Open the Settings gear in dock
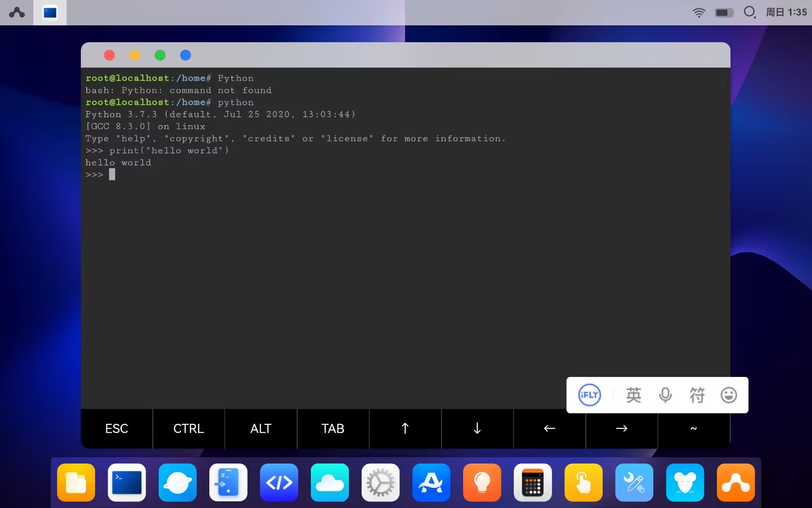Image resolution: width=812 pixels, height=508 pixels. (380, 483)
